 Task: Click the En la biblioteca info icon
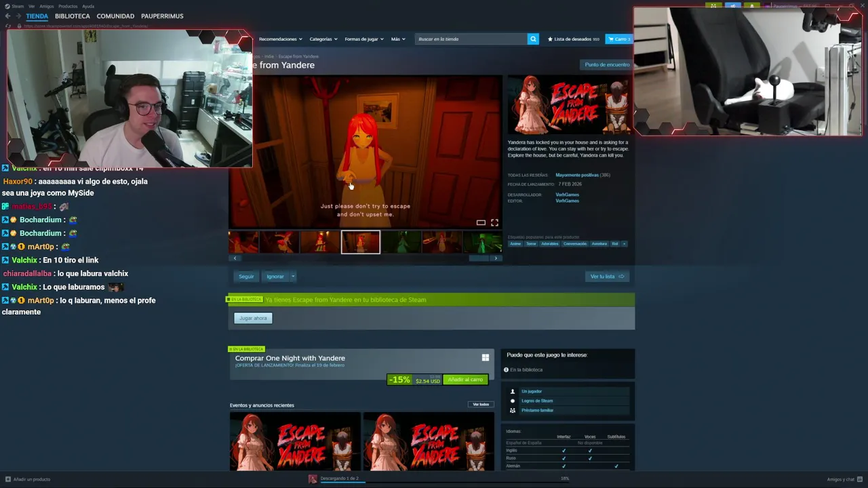506,369
